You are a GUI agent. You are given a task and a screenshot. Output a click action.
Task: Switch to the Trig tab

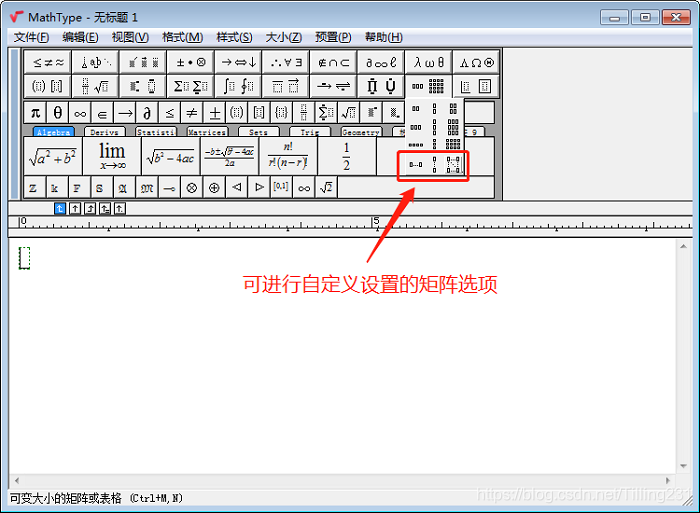(310, 132)
